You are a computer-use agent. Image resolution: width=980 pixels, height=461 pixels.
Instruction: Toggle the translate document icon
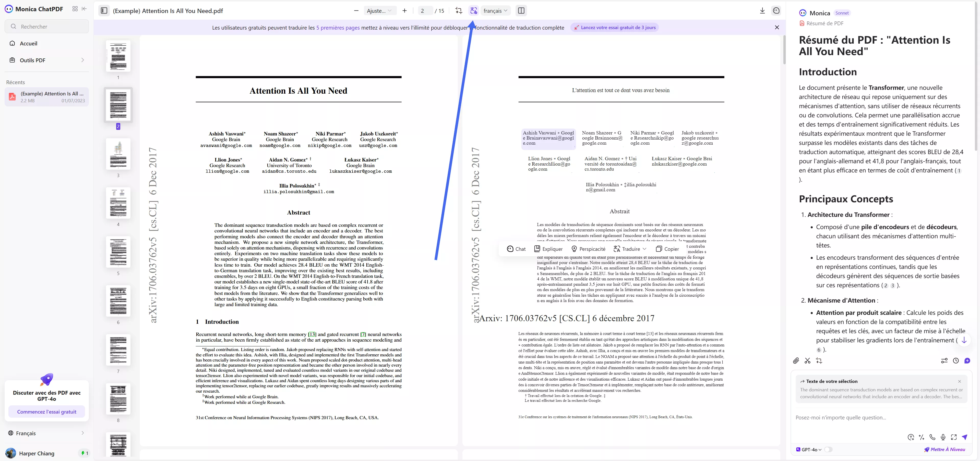pos(473,11)
